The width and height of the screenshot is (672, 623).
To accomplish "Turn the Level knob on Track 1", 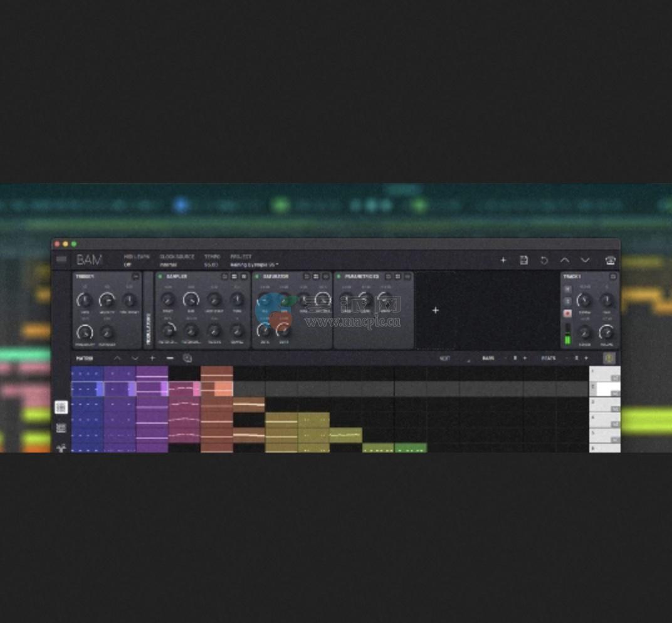I will tap(585, 332).
